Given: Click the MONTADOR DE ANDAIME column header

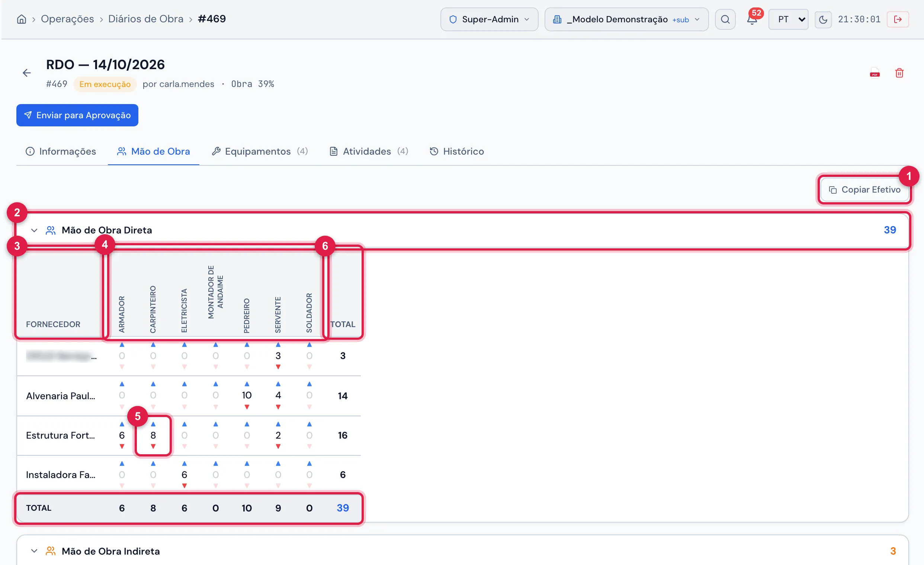Looking at the screenshot, I should (216, 292).
